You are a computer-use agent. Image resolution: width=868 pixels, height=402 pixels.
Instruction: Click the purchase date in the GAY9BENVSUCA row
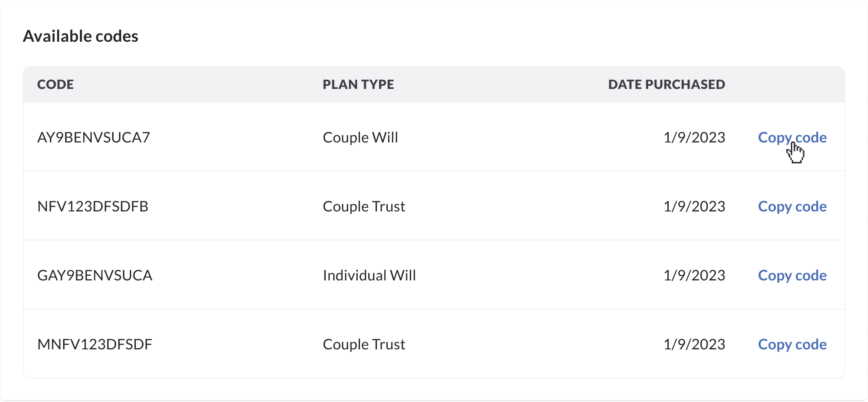point(694,275)
